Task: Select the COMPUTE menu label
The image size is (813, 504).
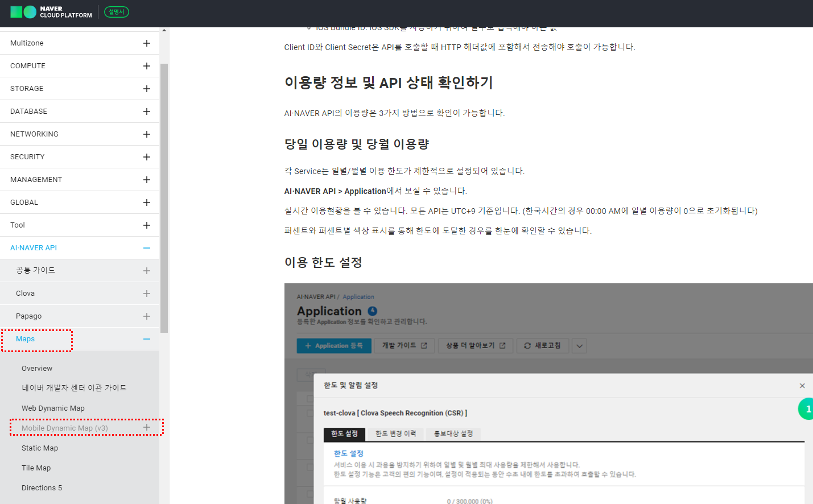Action: click(28, 66)
